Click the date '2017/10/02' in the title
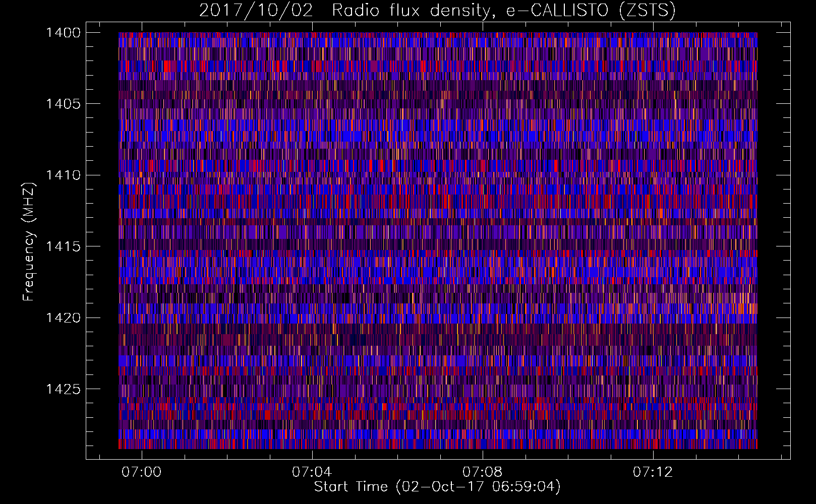The height and width of the screenshot is (504, 816). (x=256, y=10)
